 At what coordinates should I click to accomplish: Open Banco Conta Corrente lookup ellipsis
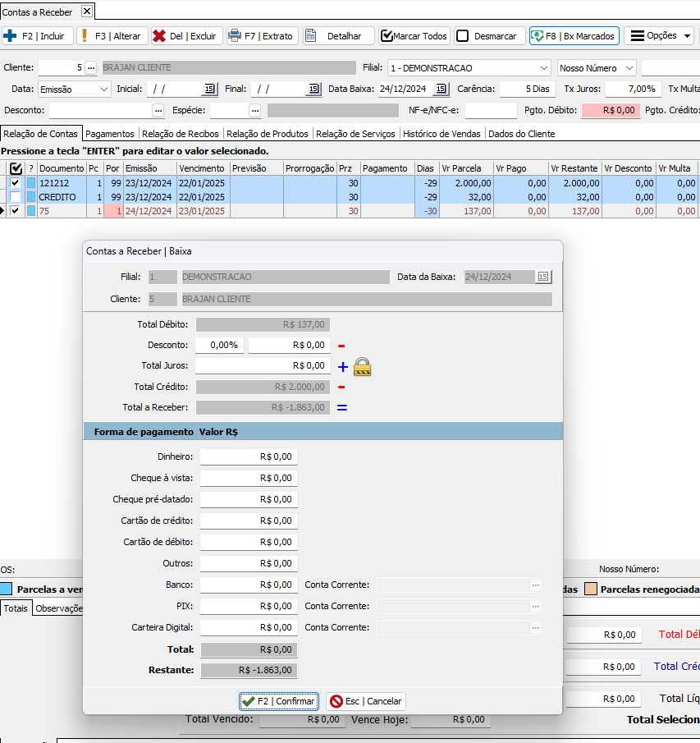point(535,585)
